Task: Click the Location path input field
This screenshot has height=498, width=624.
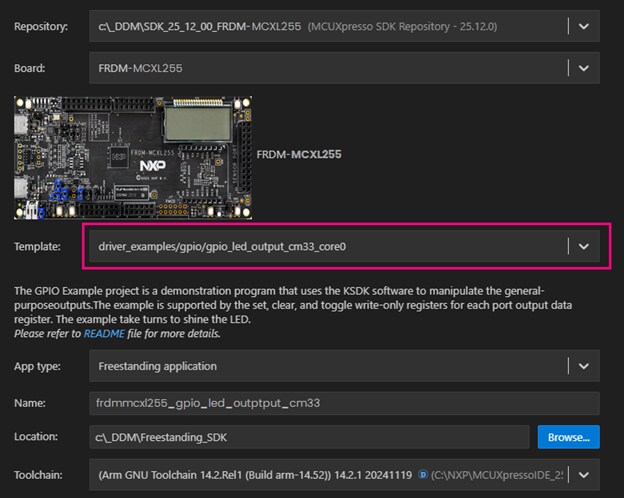Action: pyautogui.click(x=309, y=437)
